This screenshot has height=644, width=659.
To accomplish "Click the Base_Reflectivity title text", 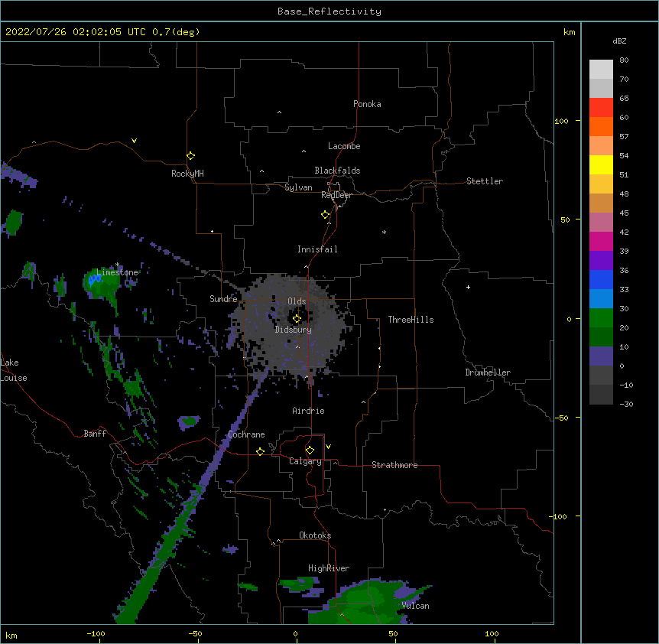I will pos(329,11).
